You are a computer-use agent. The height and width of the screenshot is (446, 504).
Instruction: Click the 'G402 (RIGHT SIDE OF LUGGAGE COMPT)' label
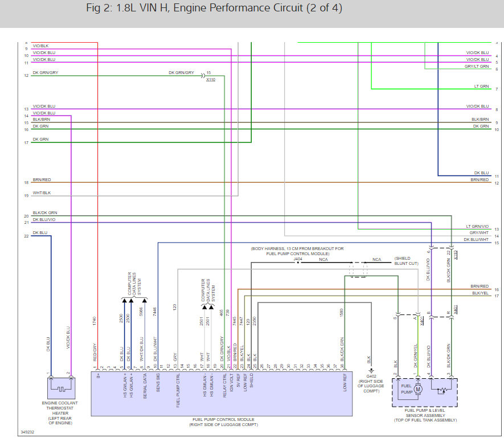click(x=371, y=383)
